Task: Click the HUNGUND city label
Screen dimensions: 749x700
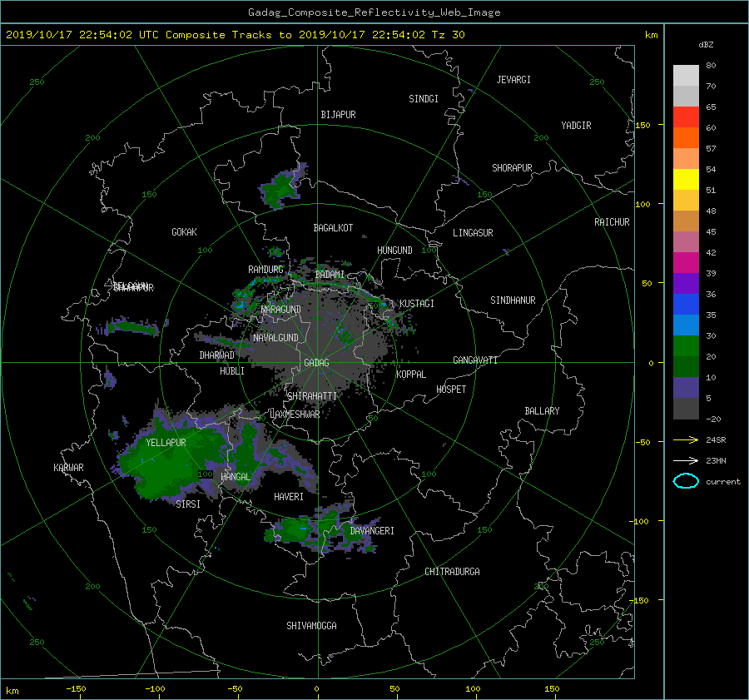Action: [394, 251]
